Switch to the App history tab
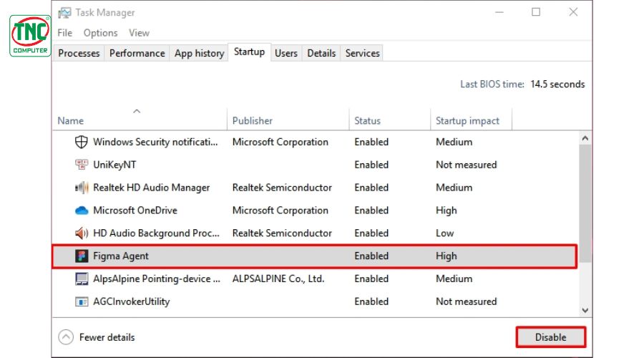Viewport: 644px width, 358px height. click(x=199, y=53)
